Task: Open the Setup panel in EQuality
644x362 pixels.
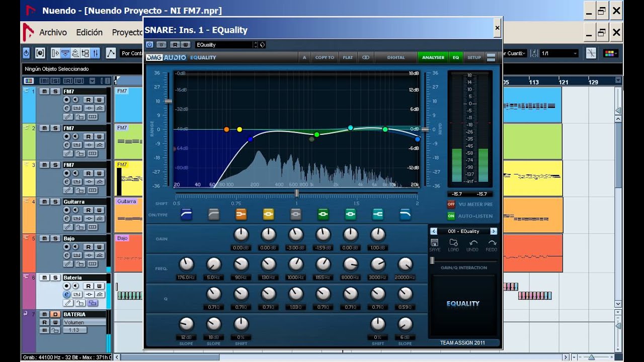Action: [x=474, y=57]
